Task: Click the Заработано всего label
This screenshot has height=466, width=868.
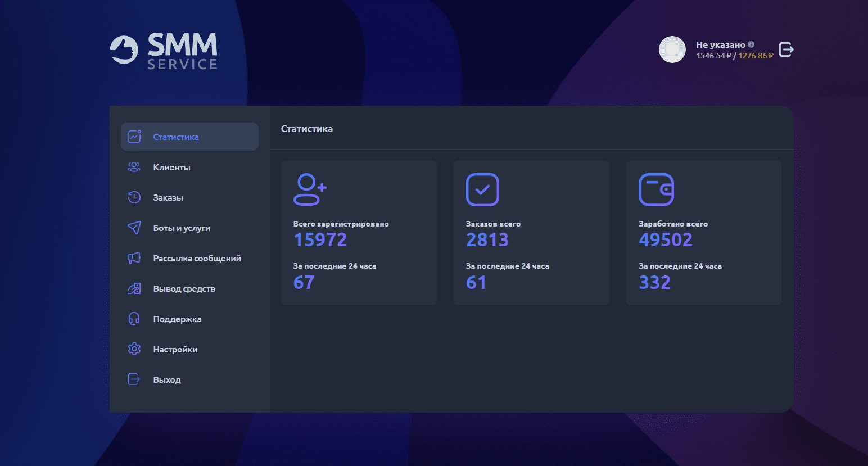Action: [x=673, y=224]
